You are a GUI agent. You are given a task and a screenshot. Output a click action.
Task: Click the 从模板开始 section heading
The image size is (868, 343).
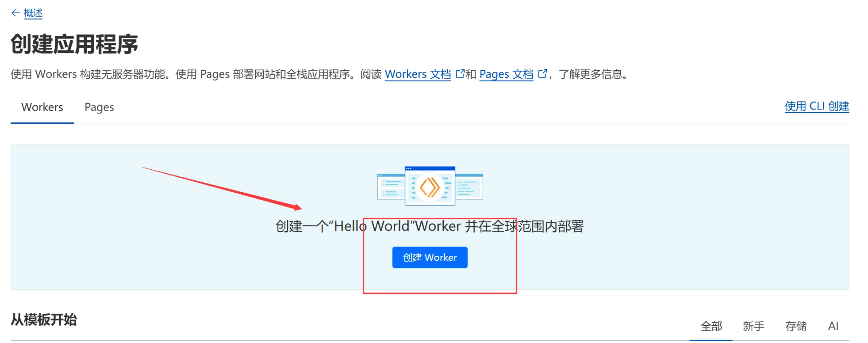click(44, 320)
